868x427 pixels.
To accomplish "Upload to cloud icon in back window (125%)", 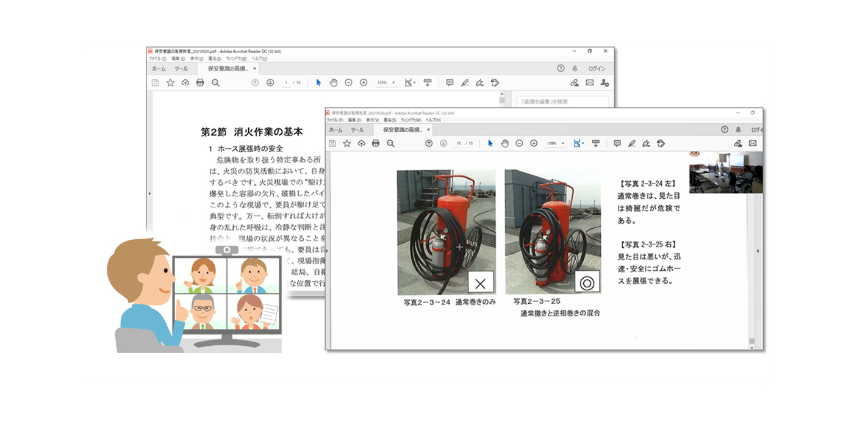I will pos(185,82).
